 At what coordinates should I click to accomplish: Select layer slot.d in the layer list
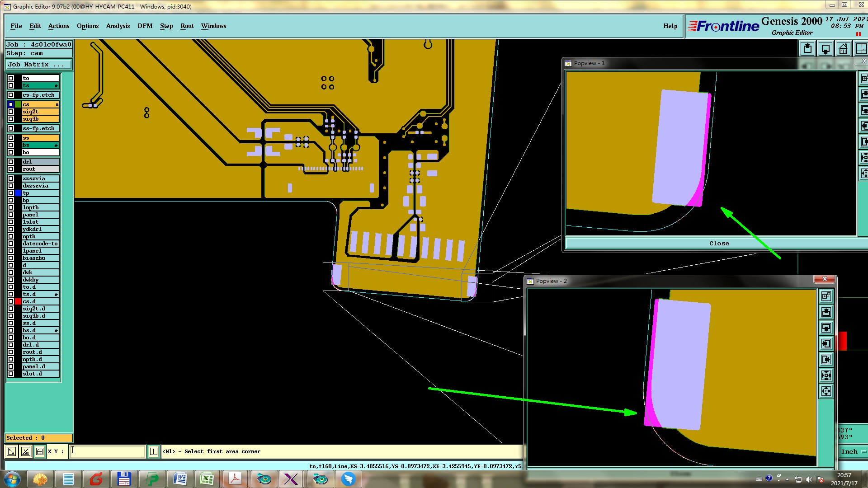(40, 374)
